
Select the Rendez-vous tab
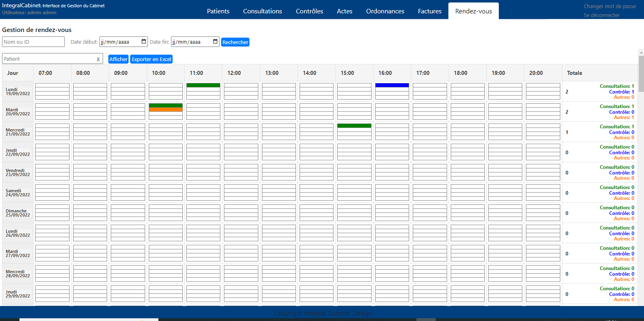[473, 11]
